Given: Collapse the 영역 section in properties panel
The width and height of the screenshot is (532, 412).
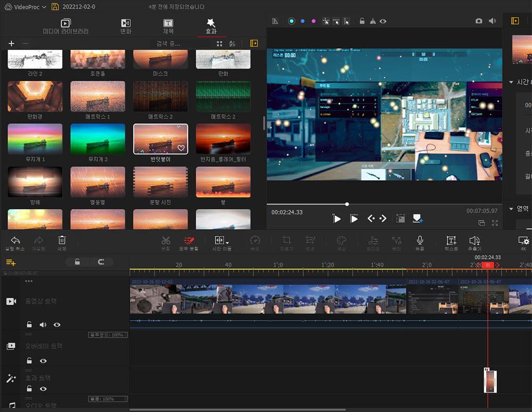Looking at the screenshot, I should tap(512, 208).
